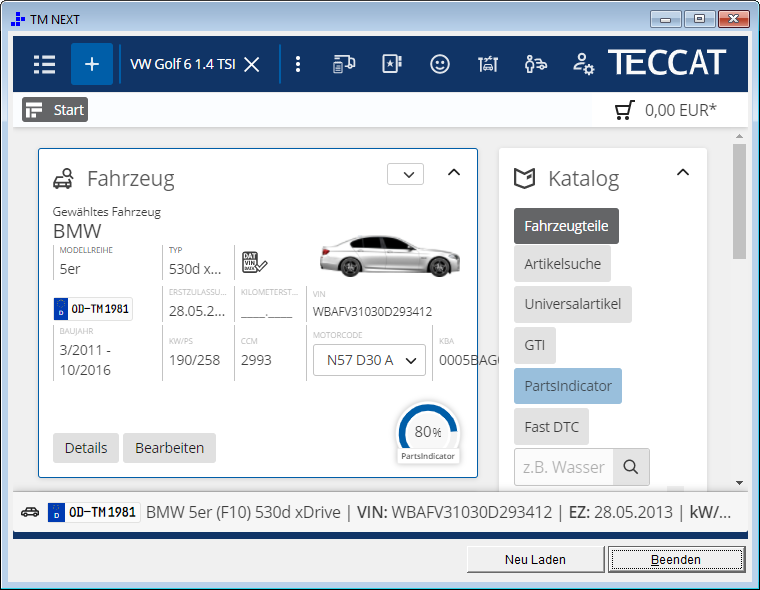
Task: Click the scrollbar up arrow
Action: click(739, 136)
